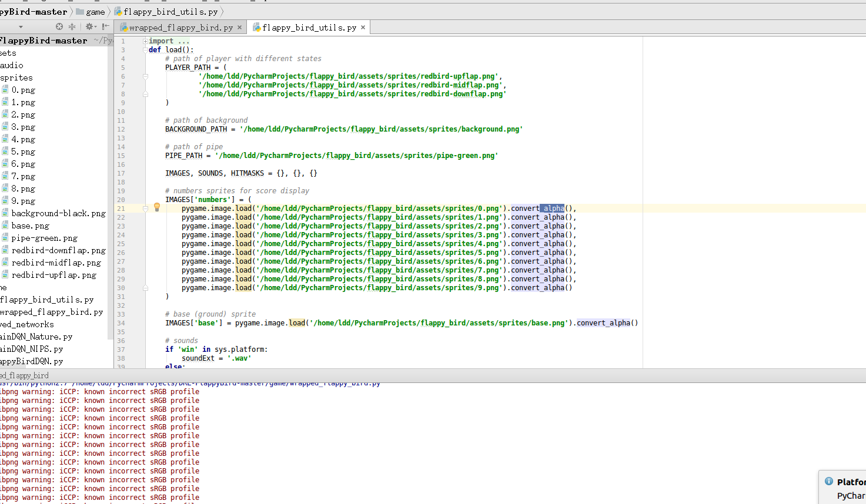Select background-black.png in project tree
The height and width of the screenshot is (504, 866).
click(x=58, y=213)
